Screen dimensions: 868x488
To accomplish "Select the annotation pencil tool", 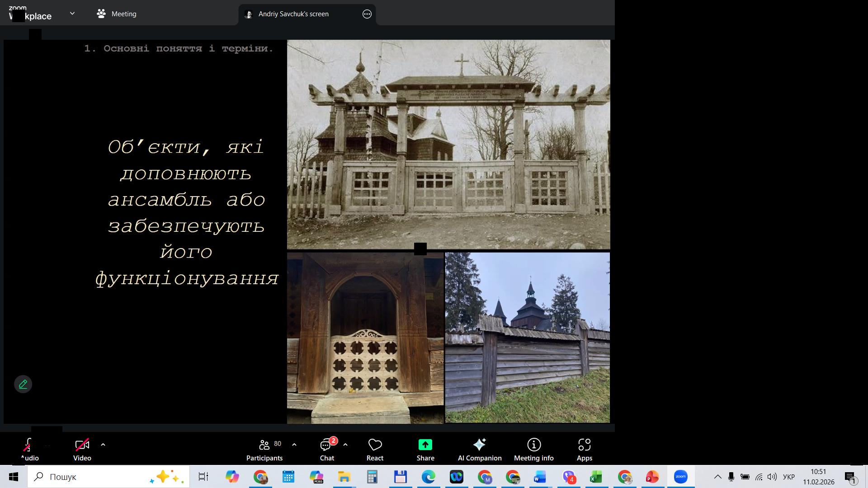I will [x=23, y=384].
